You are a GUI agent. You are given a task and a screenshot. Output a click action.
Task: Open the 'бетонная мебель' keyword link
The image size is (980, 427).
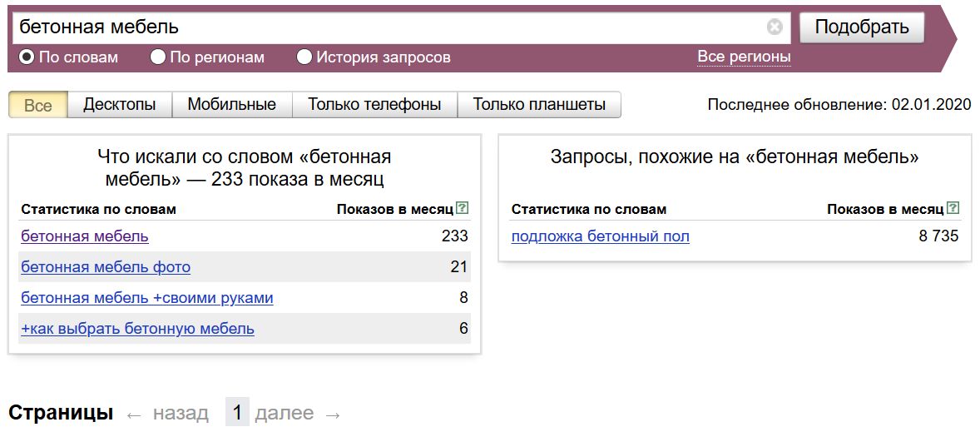(x=85, y=236)
